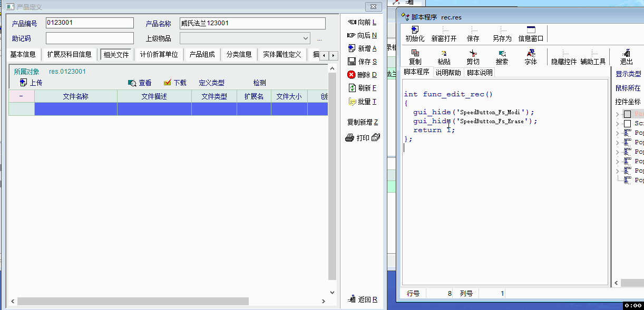This screenshot has height=310, width=644.
Task: Switch to the 基本信息 tab
Action: tap(23, 54)
